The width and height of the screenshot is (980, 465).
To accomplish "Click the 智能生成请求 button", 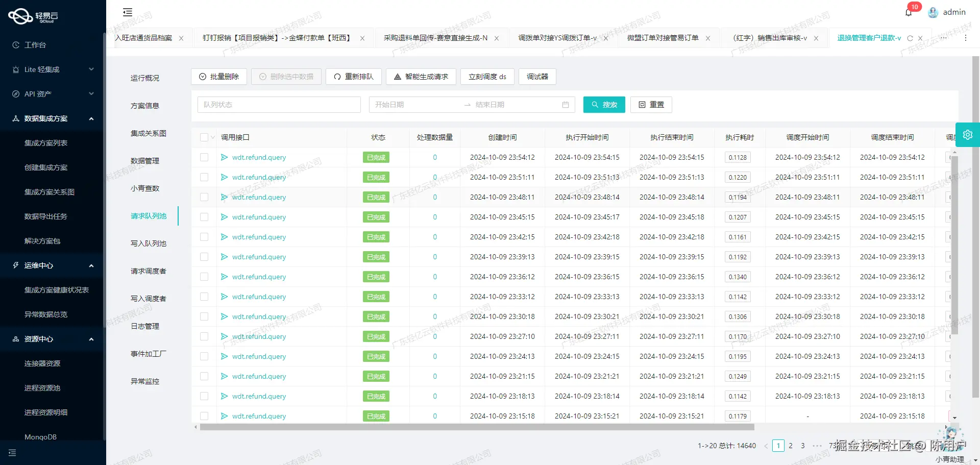I will [421, 77].
